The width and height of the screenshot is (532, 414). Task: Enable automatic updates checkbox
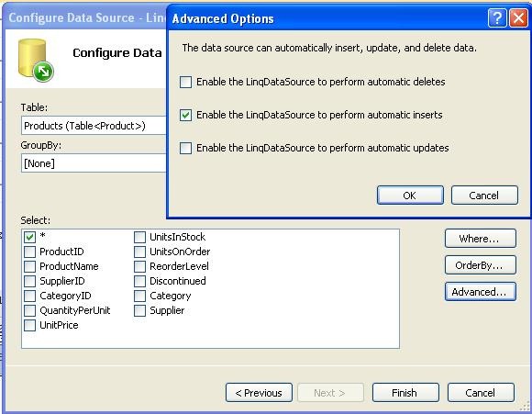[x=185, y=148]
